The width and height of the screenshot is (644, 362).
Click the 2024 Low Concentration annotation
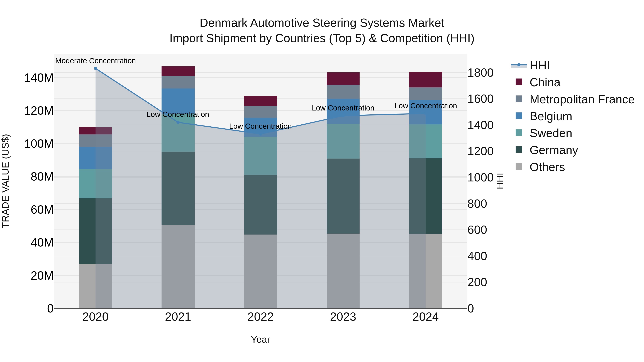point(426,106)
